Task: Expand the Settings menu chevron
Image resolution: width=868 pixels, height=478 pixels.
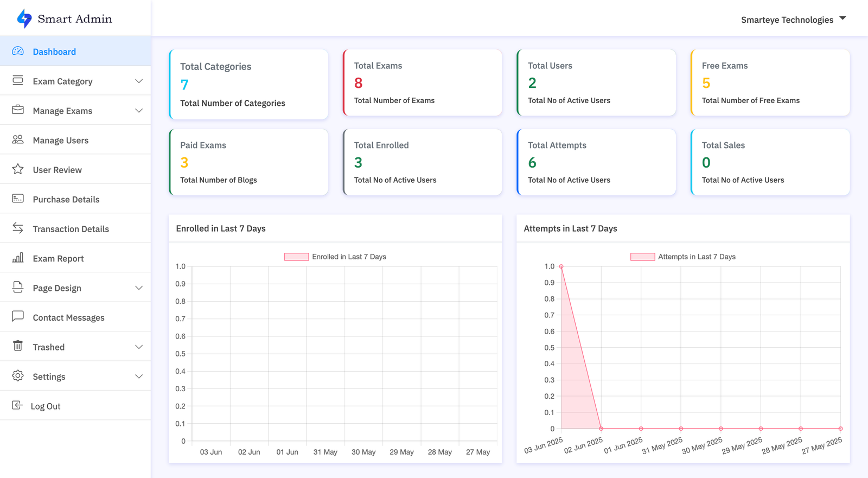Action: (x=139, y=377)
